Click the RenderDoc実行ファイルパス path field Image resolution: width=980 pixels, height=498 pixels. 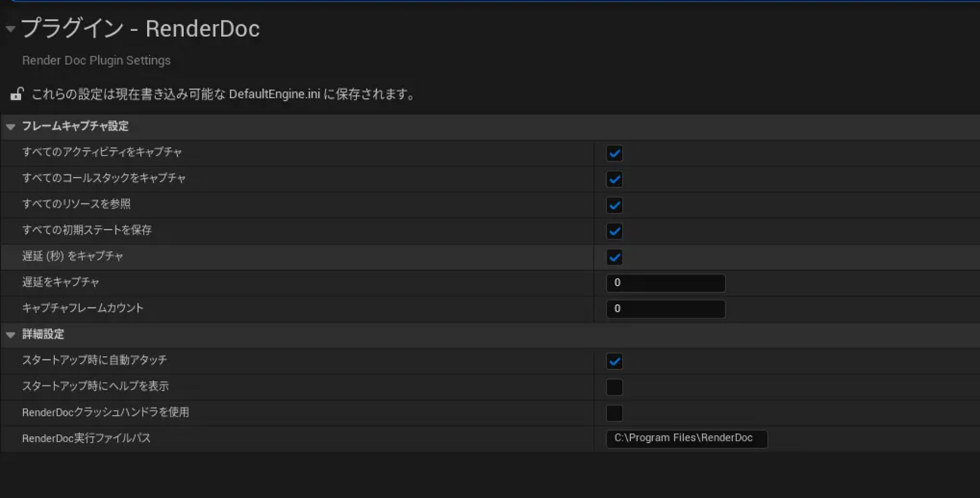[687, 438]
